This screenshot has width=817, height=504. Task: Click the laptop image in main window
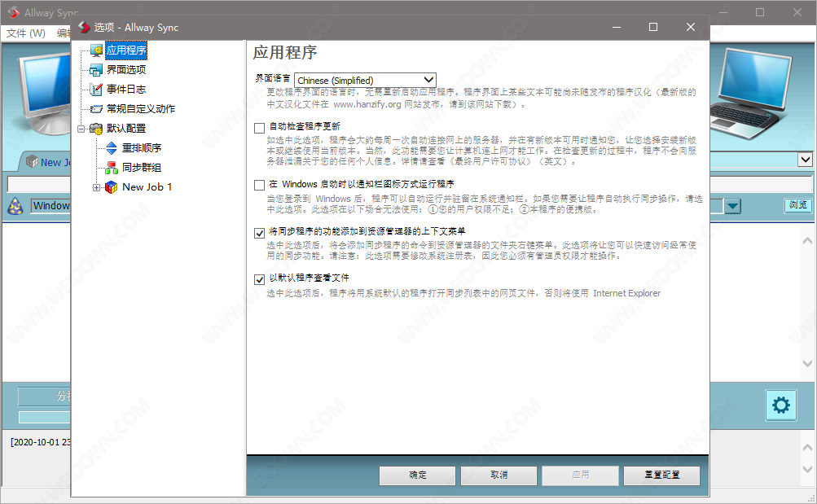tap(751, 94)
